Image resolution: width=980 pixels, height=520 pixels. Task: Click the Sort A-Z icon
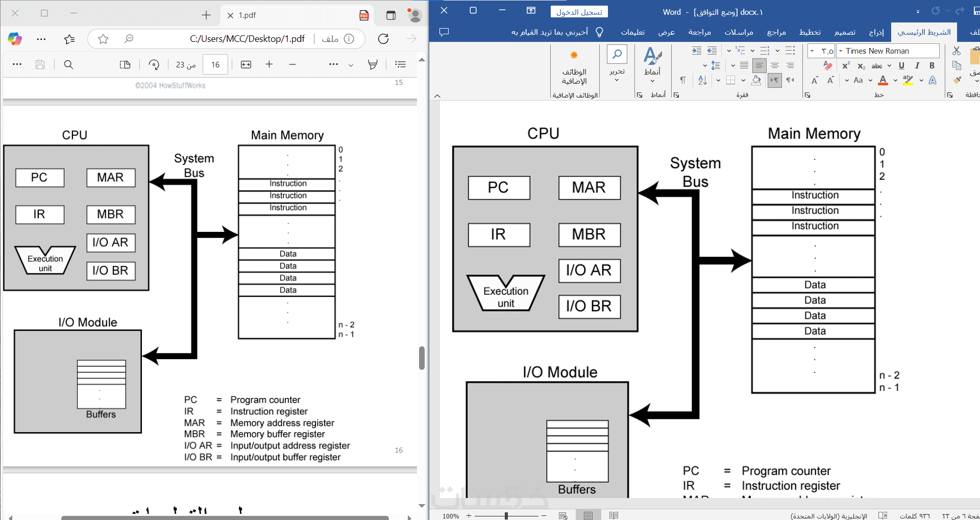702,80
